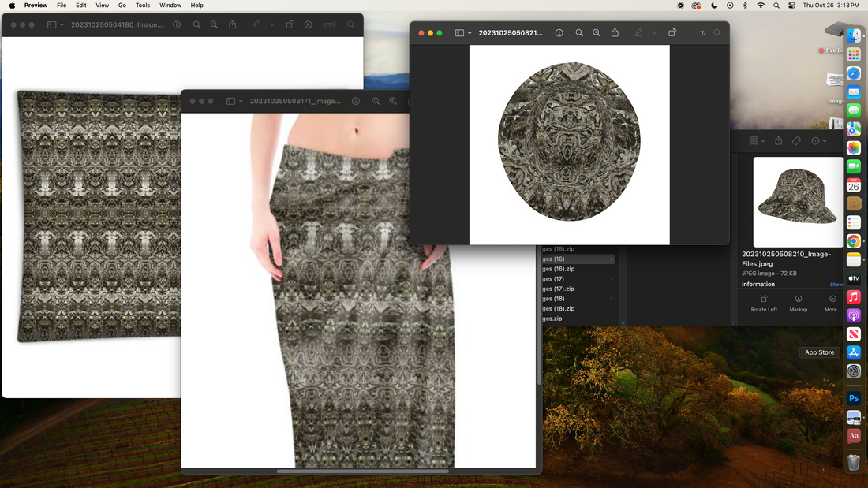Image resolution: width=868 pixels, height=488 pixels.
Task: Expand the Preview toolbar overflow chevrons
Action: point(702,33)
